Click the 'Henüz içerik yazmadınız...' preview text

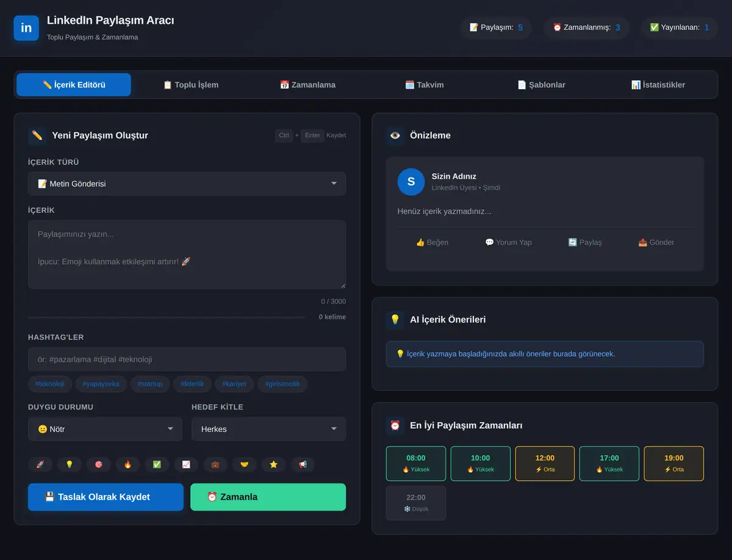[444, 211]
